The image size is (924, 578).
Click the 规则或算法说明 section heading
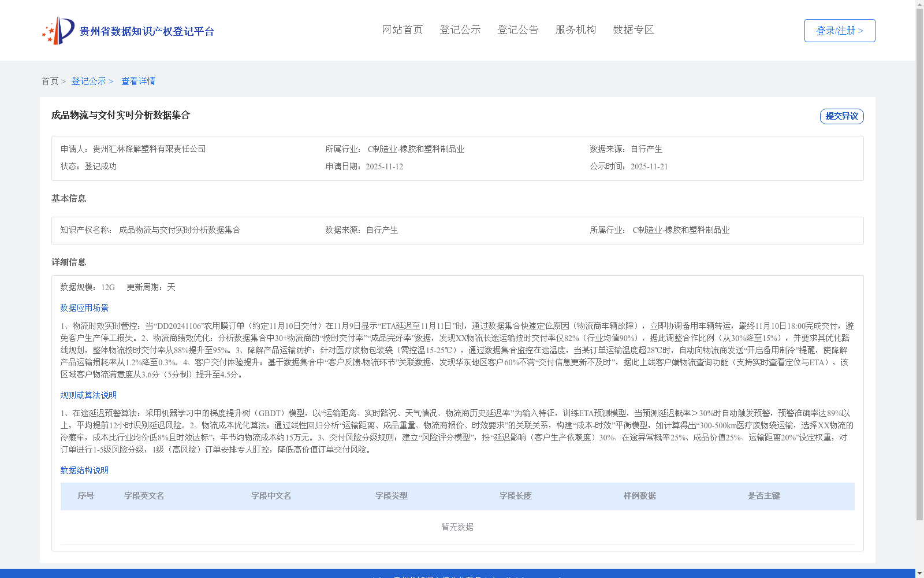[x=87, y=395]
